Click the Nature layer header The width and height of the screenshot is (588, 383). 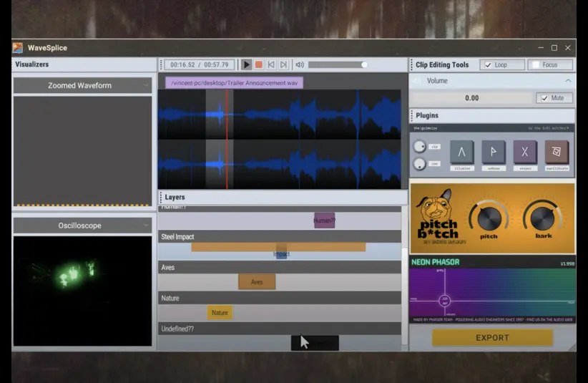click(x=280, y=299)
